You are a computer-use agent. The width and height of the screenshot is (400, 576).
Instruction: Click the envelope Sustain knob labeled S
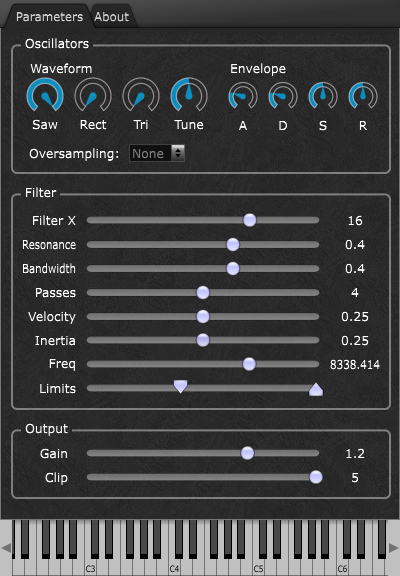point(323,96)
